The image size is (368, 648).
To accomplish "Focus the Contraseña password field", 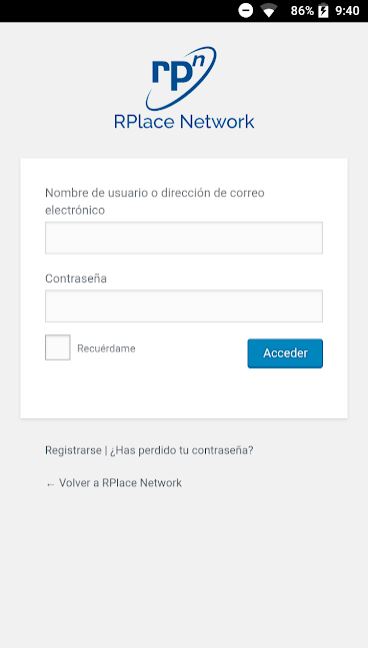I will 184,306.
